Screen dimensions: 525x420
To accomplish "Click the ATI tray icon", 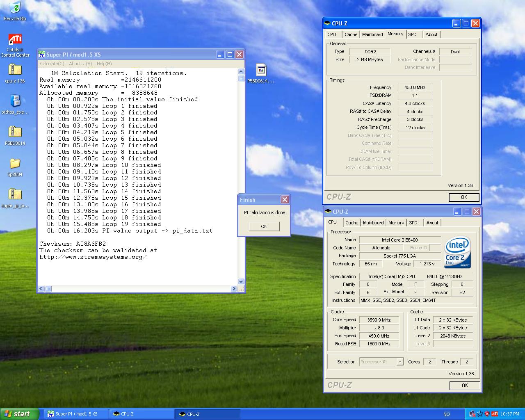I will (495, 414).
